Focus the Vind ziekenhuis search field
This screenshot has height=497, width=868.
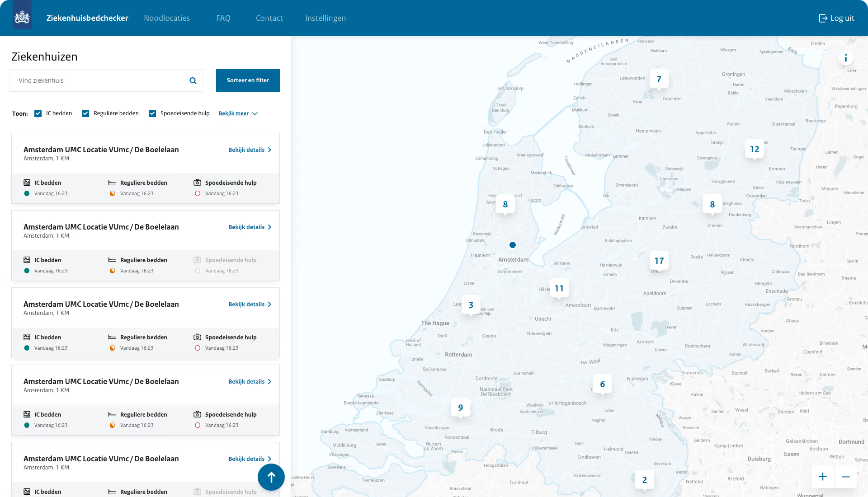[x=107, y=80]
